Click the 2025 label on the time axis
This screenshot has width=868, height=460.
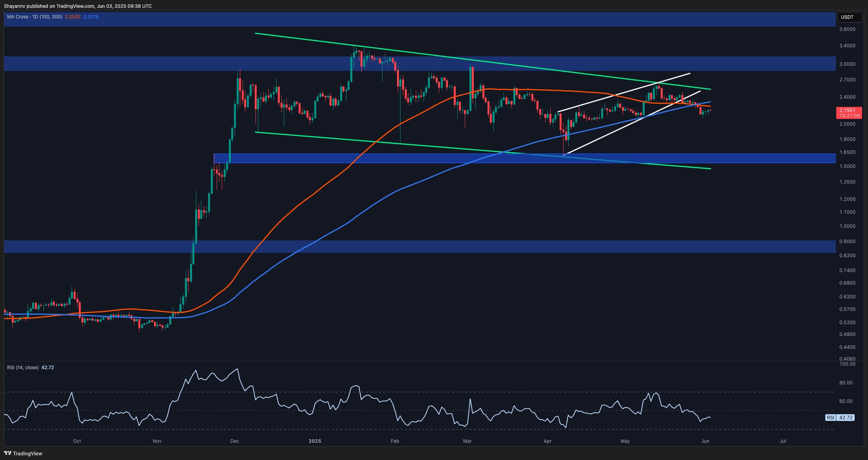pos(315,441)
